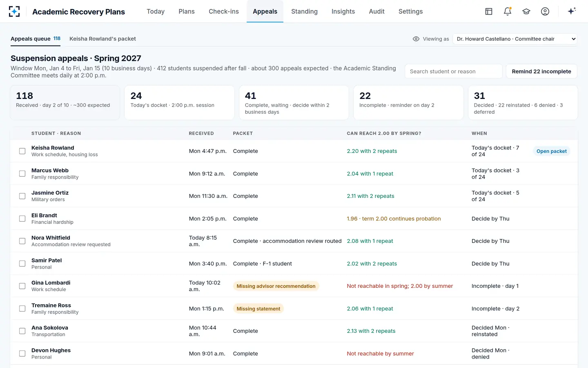Select Keisha Rowland's row checkbox
This screenshot has width=588, height=368.
[22, 151]
